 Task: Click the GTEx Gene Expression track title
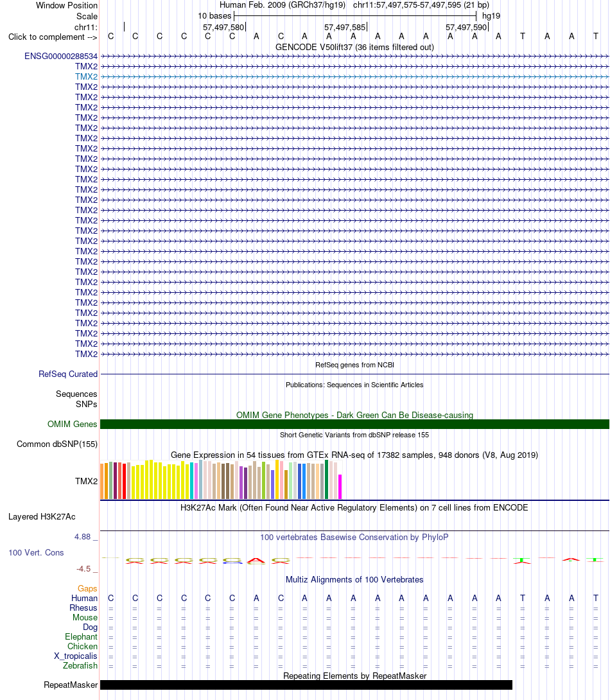pos(354,455)
